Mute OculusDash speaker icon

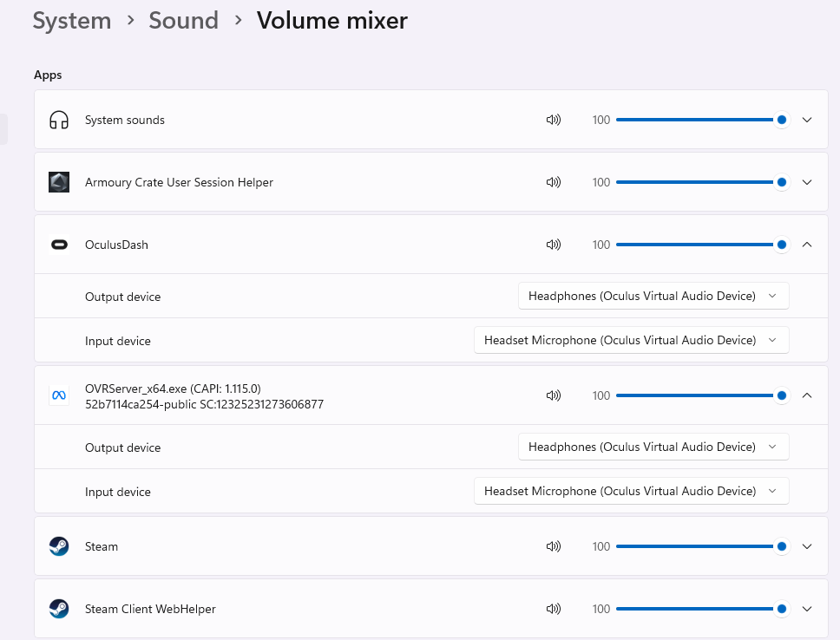pyautogui.click(x=554, y=245)
